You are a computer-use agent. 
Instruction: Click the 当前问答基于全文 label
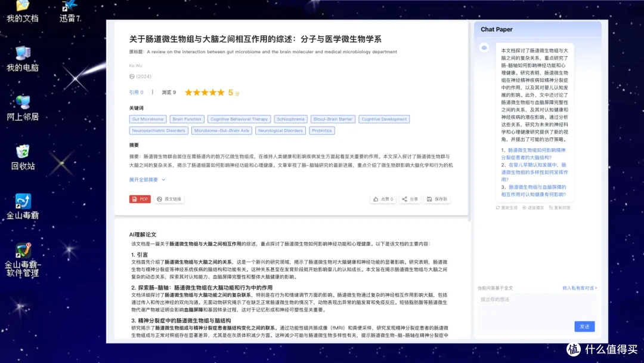pyautogui.click(x=496, y=288)
